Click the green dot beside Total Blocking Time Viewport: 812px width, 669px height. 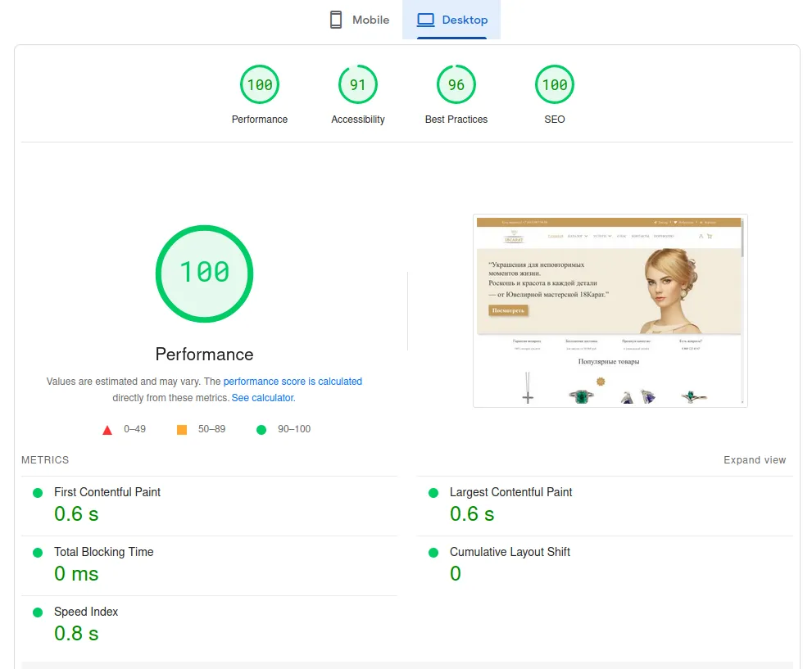(x=38, y=553)
